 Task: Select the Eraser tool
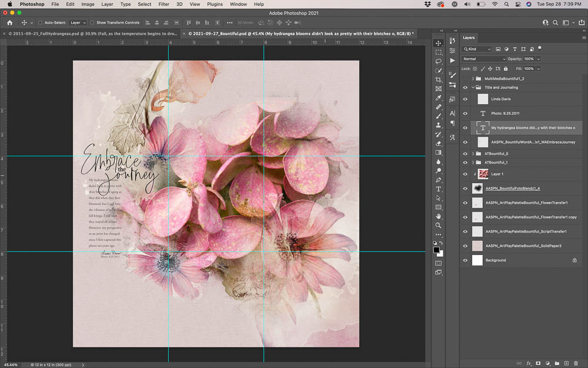(439, 144)
